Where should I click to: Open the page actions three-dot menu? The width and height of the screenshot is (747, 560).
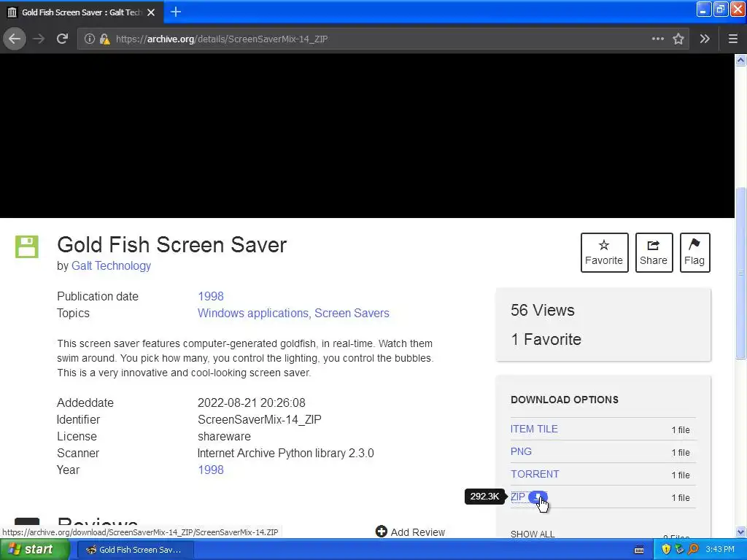[658, 39]
